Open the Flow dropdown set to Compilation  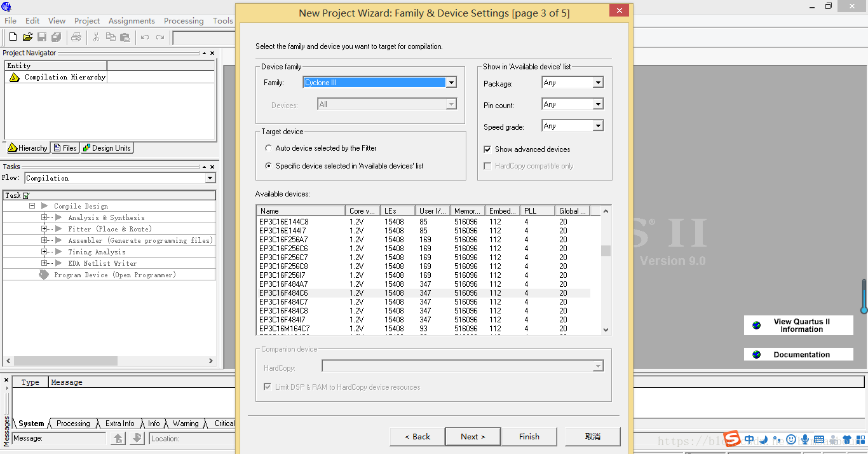[210, 178]
